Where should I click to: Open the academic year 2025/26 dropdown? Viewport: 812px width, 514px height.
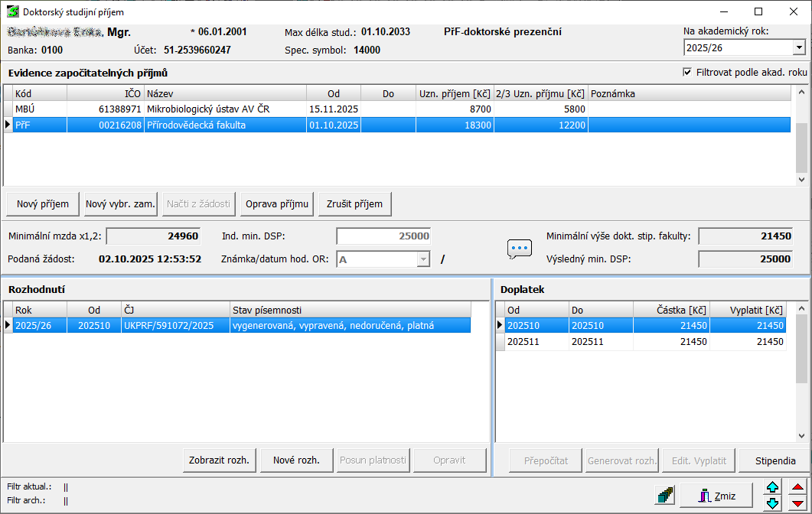coord(799,47)
